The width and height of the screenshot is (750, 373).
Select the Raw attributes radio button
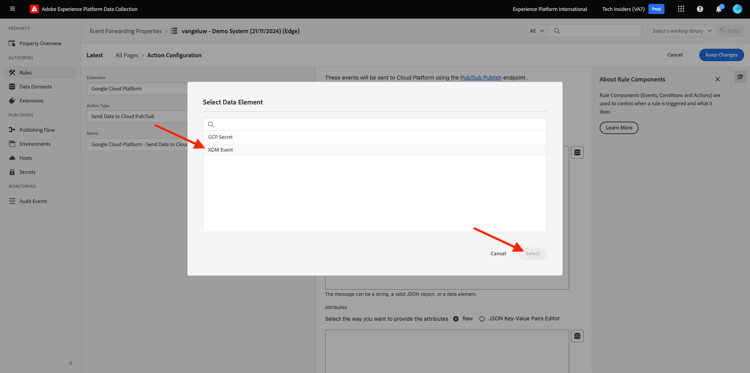click(456, 318)
